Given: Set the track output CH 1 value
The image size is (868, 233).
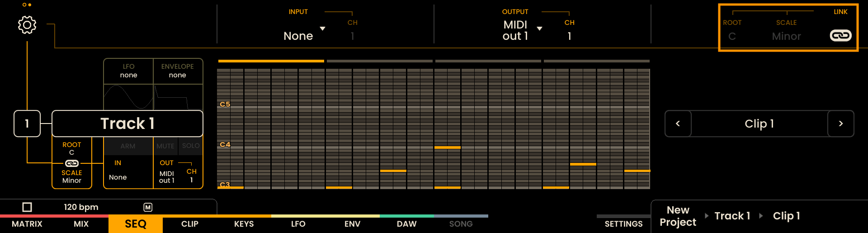Looking at the screenshot, I should click(x=192, y=180).
